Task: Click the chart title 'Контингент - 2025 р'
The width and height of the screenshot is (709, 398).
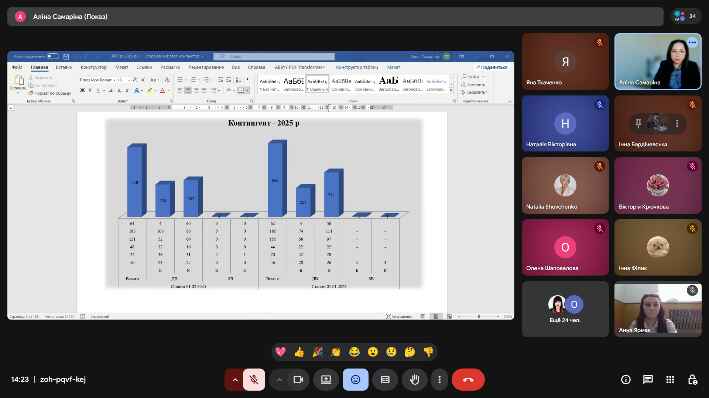Action: click(264, 123)
